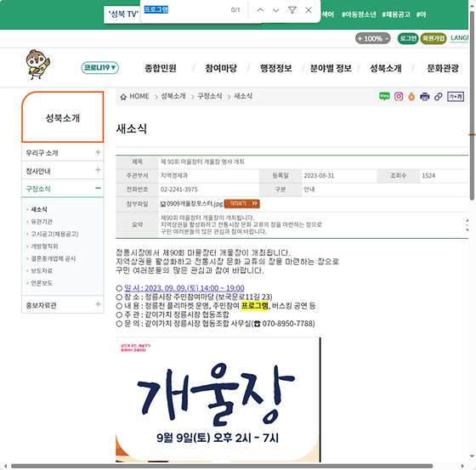
Task: Click the event date link 2023. 09. 09.
Action: pos(184,288)
